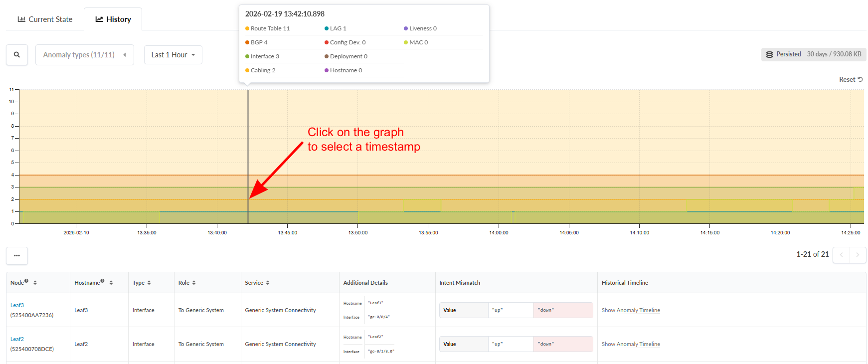
Task: Sort table by the Service column arrows
Action: click(268, 283)
